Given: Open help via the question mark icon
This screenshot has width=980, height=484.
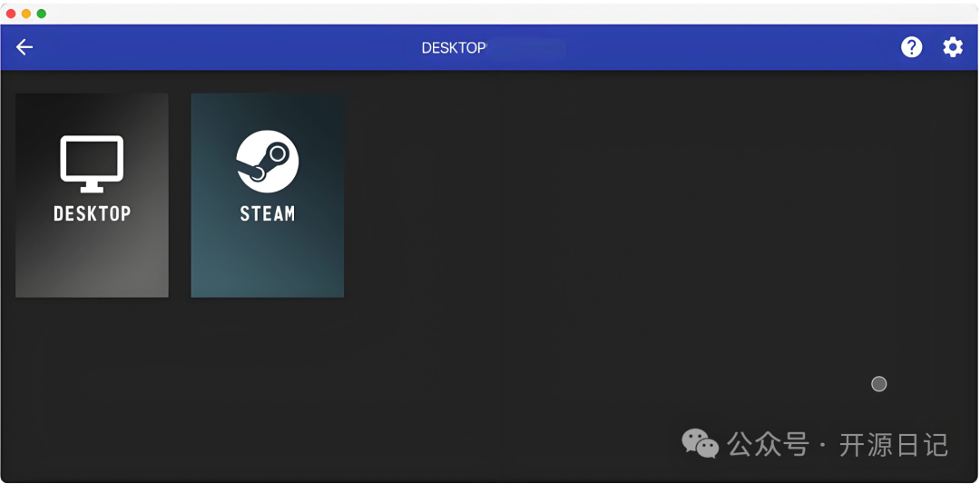Looking at the screenshot, I should coord(911,47).
